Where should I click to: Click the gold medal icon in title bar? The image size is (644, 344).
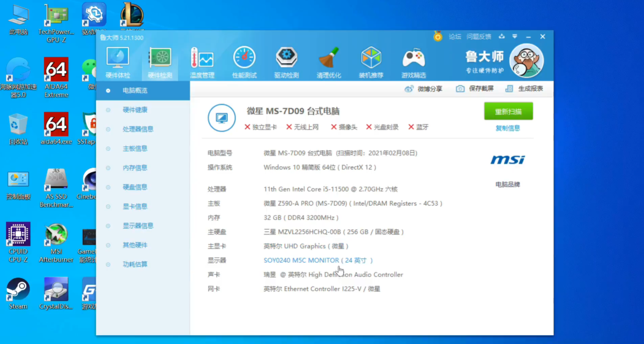click(438, 37)
